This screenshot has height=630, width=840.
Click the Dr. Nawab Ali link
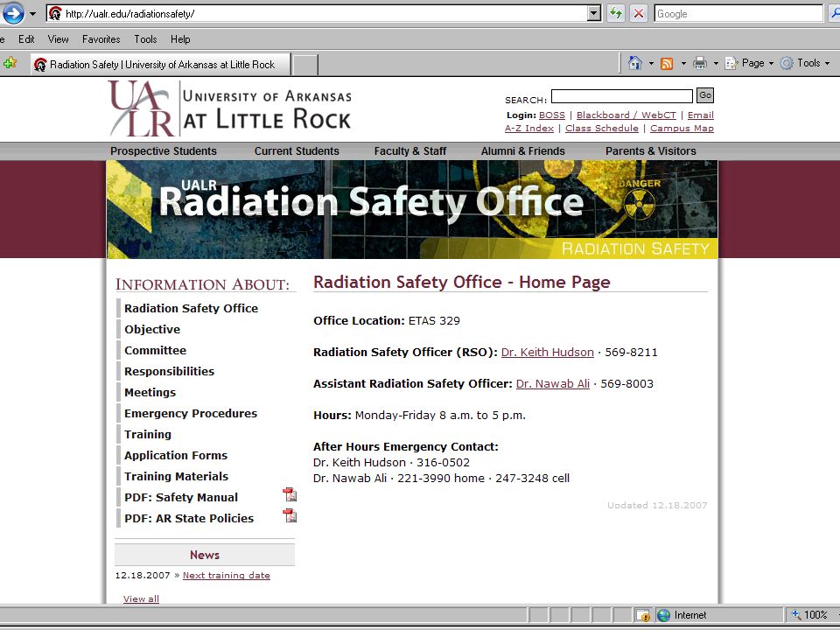(553, 384)
